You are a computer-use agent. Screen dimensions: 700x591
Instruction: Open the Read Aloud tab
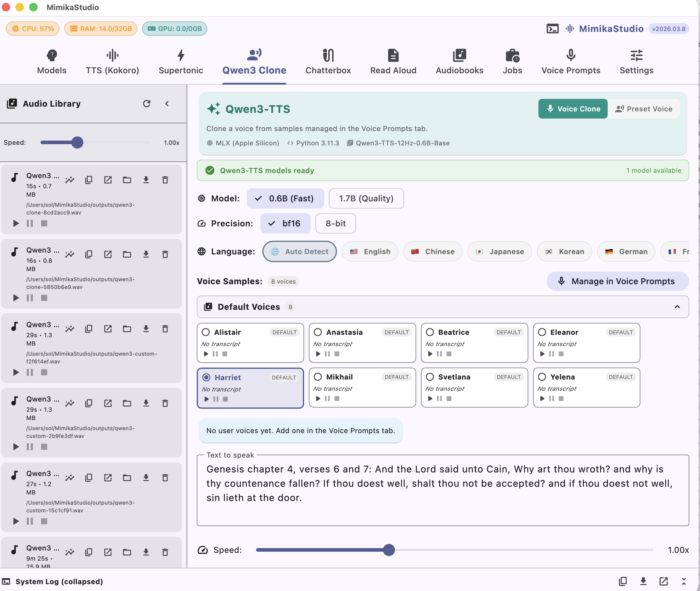tap(393, 62)
